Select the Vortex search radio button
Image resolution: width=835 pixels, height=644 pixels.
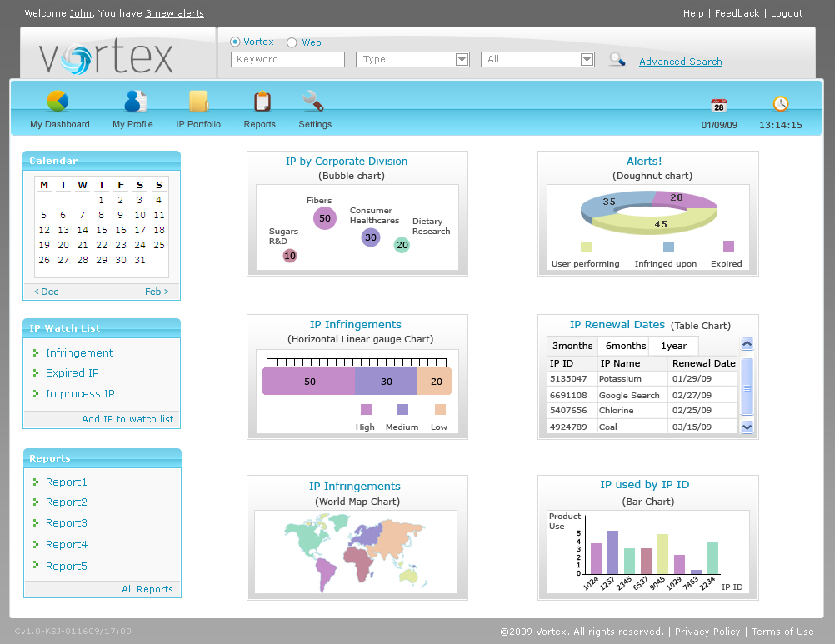(234, 42)
